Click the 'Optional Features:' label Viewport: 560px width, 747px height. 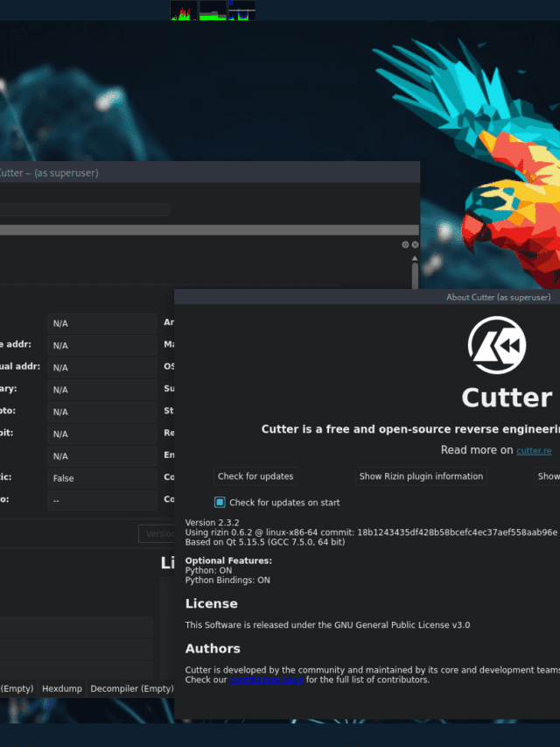click(x=228, y=560)
